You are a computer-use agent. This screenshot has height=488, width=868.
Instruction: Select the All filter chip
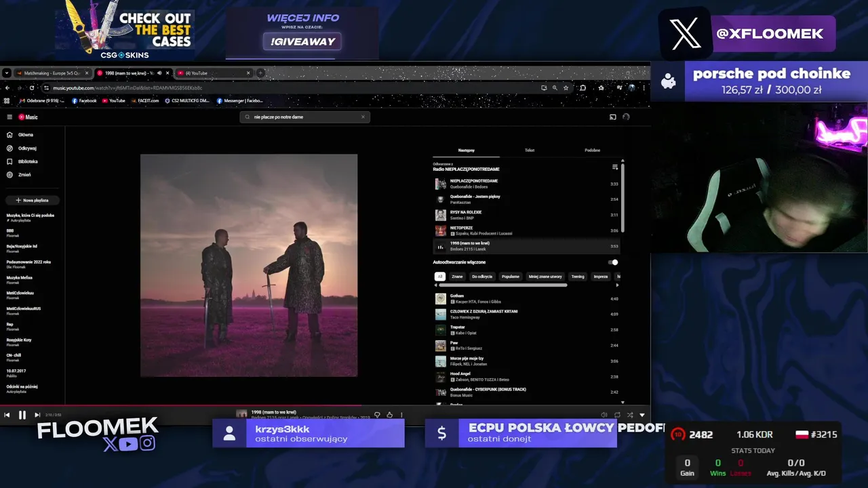pos(439,277)
